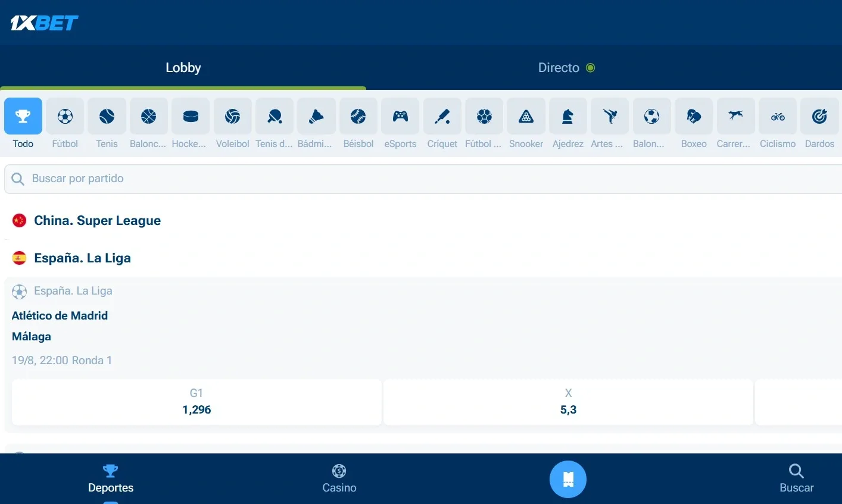This screenshot has width=842, height=504.
Task: Click the Málaga team name
Action: click(x=32, y=336)
